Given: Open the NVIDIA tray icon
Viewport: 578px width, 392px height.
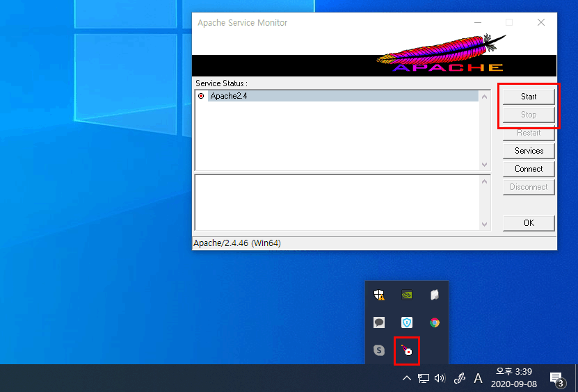Looking at the screenshot, I should tap(407, 295).
